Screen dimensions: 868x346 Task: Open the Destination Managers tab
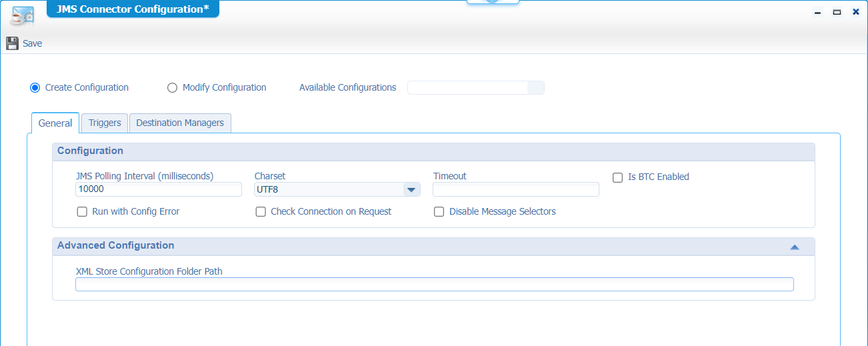(180, 123)
